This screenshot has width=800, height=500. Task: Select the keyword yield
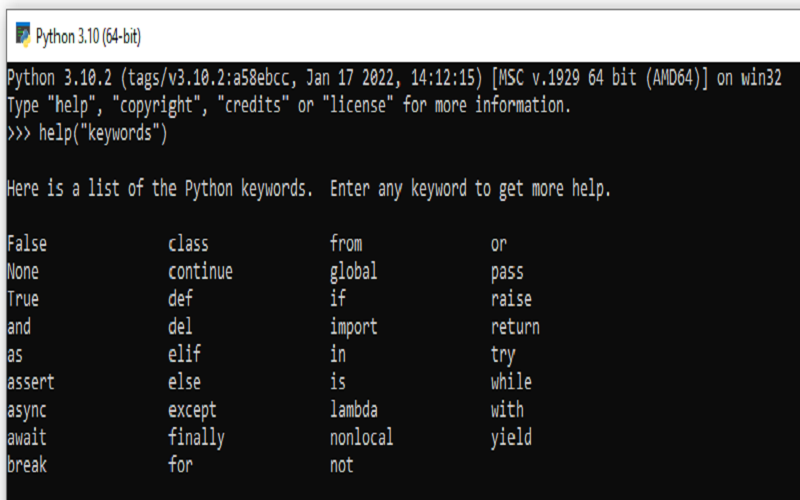(x=511, y=438)
